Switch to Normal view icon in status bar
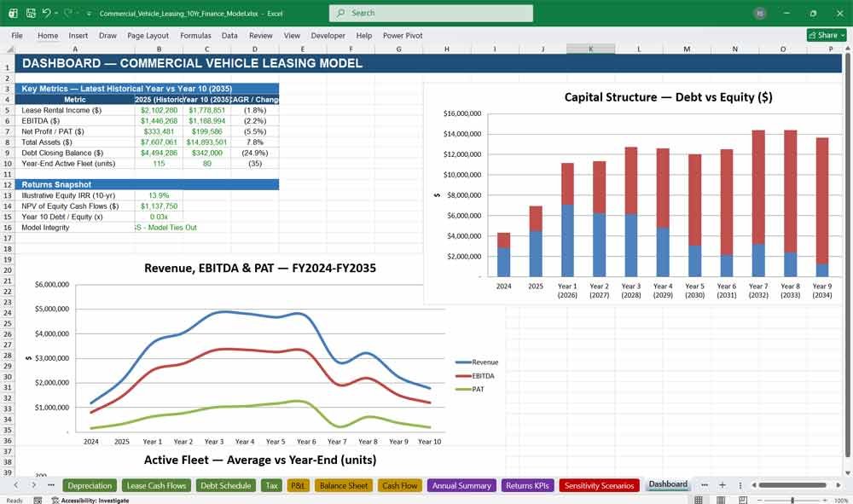853x504 pixels. [699, 500]
